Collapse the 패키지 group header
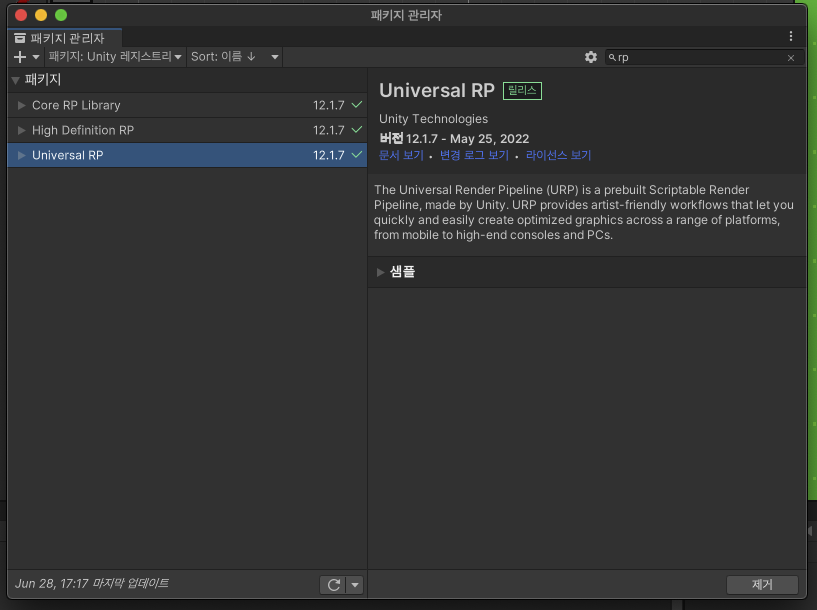Screen dimensions: 817x610 pos(188,80)
